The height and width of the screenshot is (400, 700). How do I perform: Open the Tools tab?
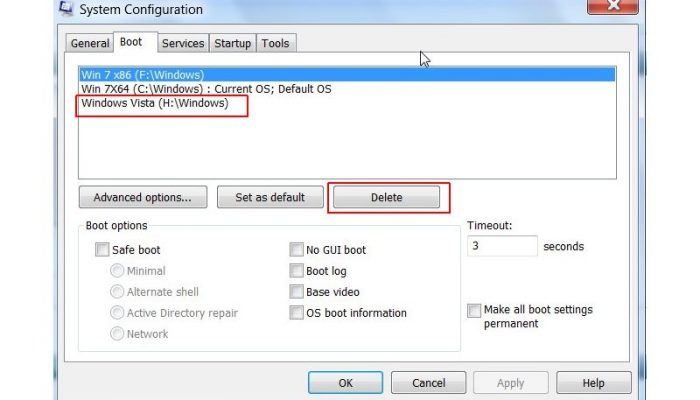click(275, 43)
